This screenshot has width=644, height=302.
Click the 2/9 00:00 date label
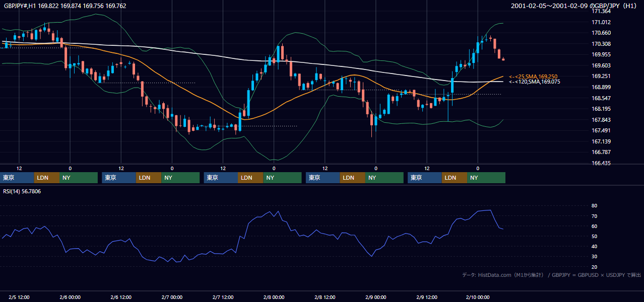point(375,297)
